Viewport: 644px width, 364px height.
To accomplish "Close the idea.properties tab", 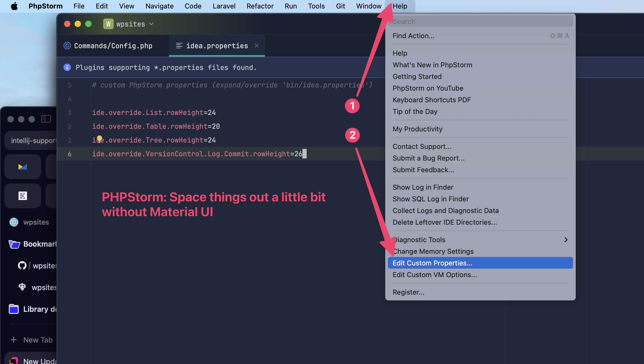I will pyautogui.click(x=257, y=46).
